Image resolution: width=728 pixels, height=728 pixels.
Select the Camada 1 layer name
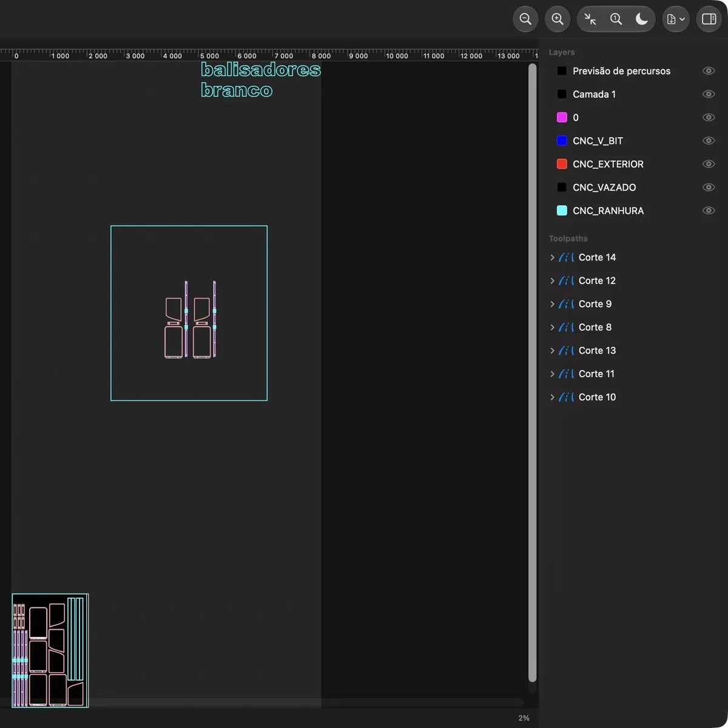[x=594, y=94]
